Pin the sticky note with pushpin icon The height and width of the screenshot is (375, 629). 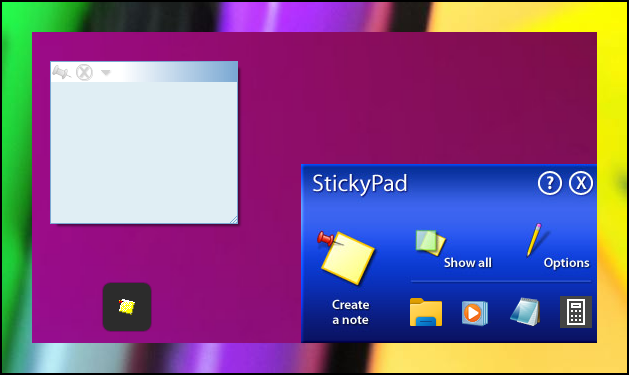61,72
